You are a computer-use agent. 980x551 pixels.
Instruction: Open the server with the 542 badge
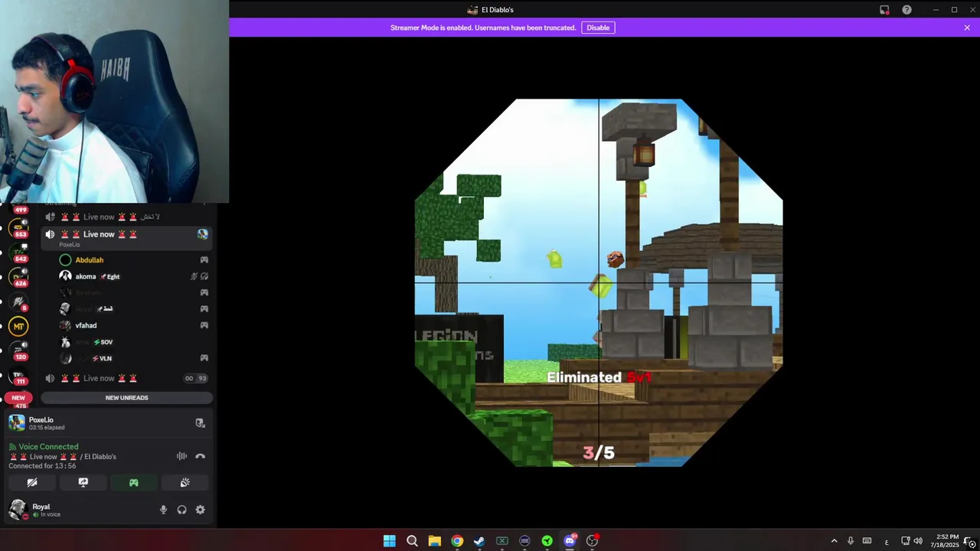point(18,253)
